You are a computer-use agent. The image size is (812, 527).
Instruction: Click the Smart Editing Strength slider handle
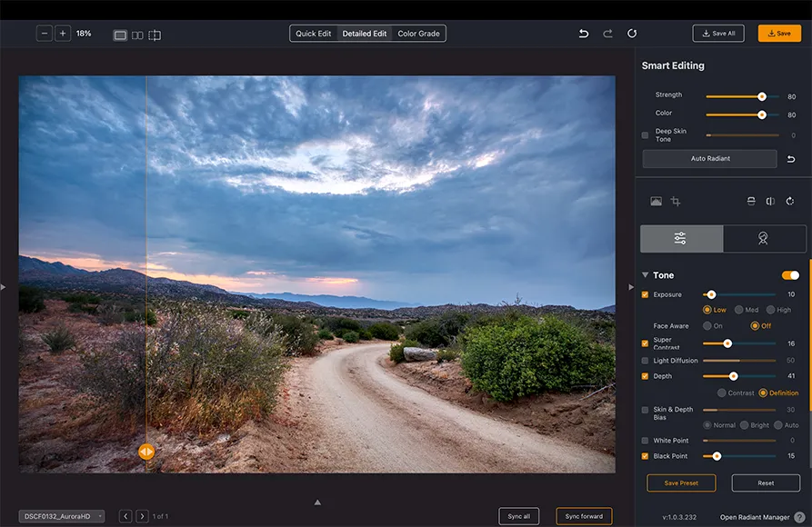[x=762, y=95]
